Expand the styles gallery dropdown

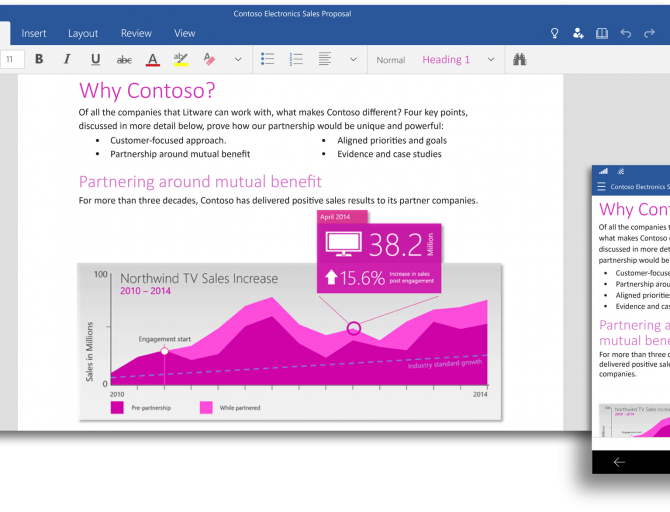491,60
